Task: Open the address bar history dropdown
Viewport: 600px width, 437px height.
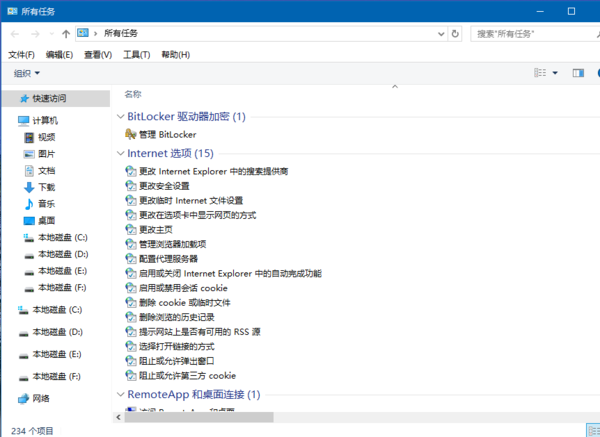Action: [441, 34]
